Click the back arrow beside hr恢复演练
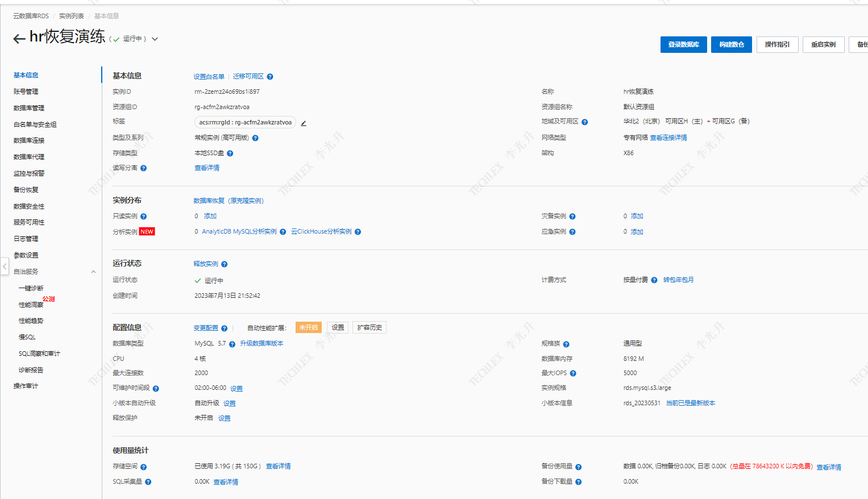The height and width of the screenshot is (499, 868). click(19, 39)
